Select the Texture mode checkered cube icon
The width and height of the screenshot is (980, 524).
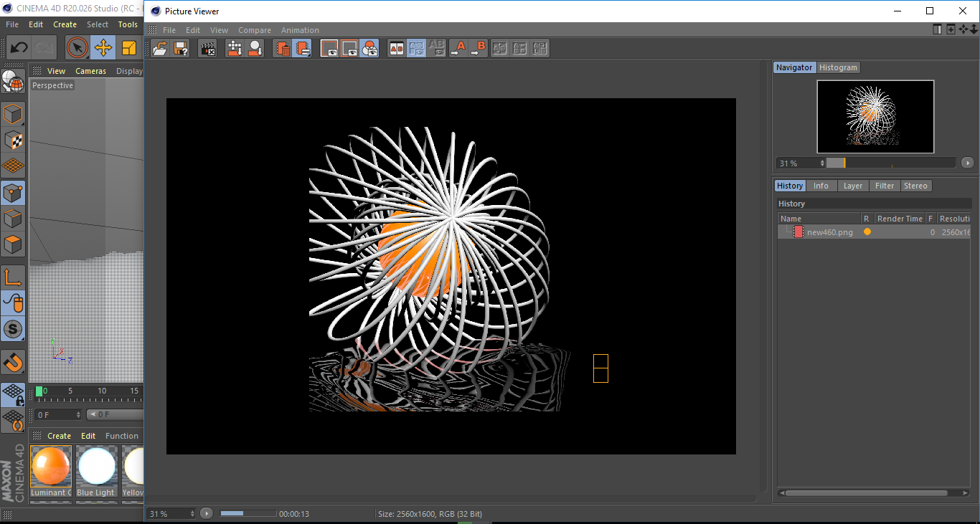click(x=13, y=140)
